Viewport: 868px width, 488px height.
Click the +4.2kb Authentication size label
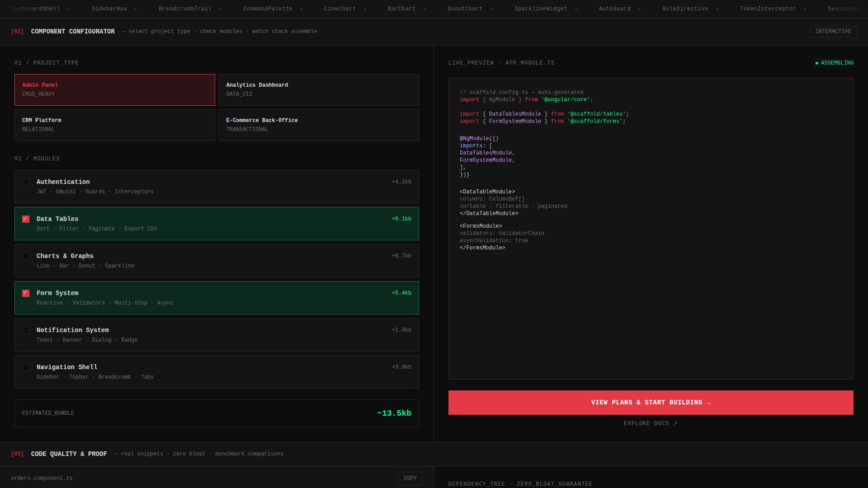401,182
